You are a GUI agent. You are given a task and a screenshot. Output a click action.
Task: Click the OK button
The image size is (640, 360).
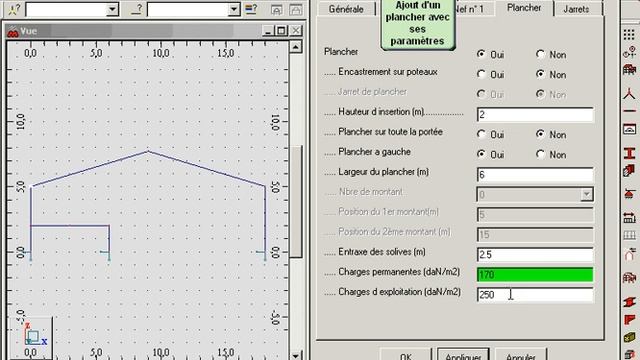406,354
